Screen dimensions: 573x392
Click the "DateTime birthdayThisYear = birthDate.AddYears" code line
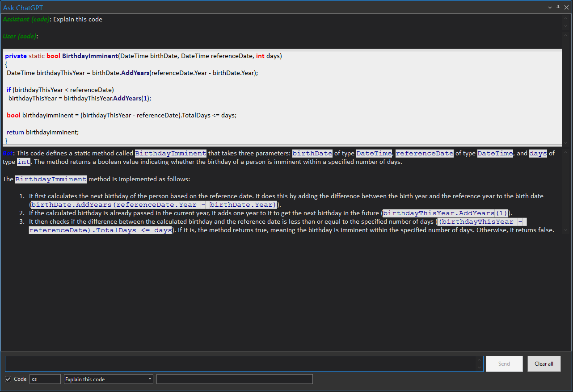[132, 72]
